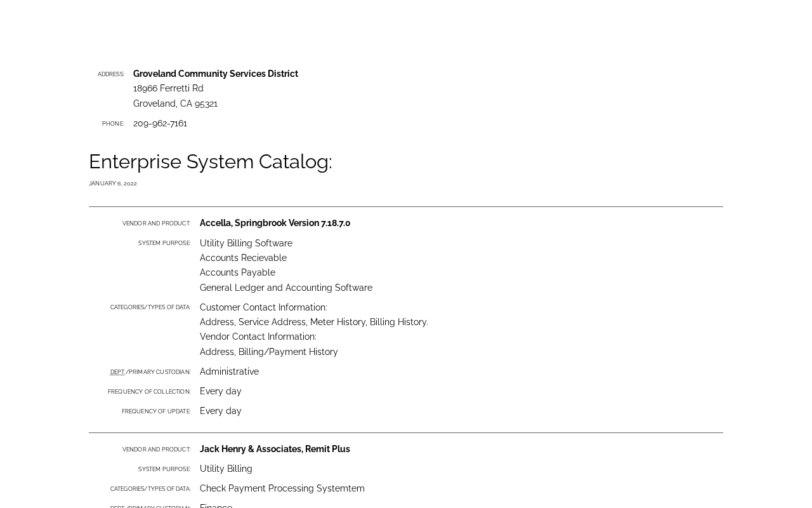The width and height of the screenshot is (812, 508).
Task: Click the Administrative custodian value
Action: point(229,371)
